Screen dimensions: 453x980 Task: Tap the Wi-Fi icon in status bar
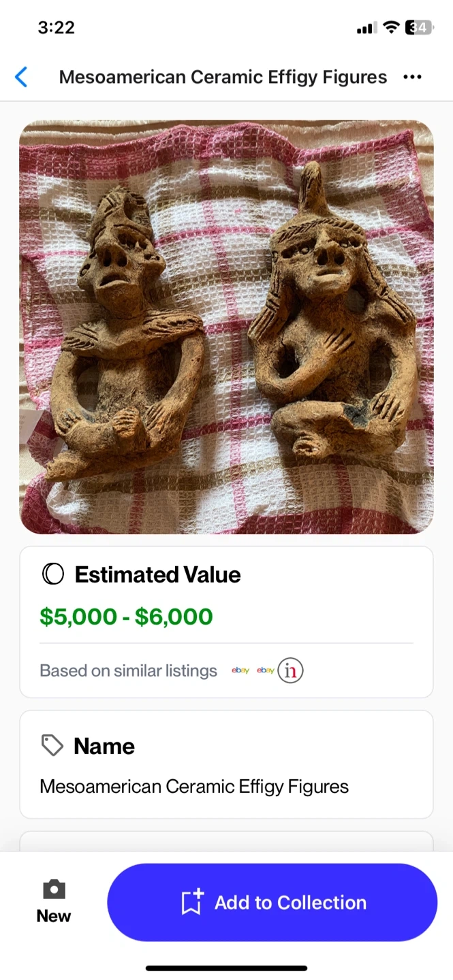click(x=391, y=27)
